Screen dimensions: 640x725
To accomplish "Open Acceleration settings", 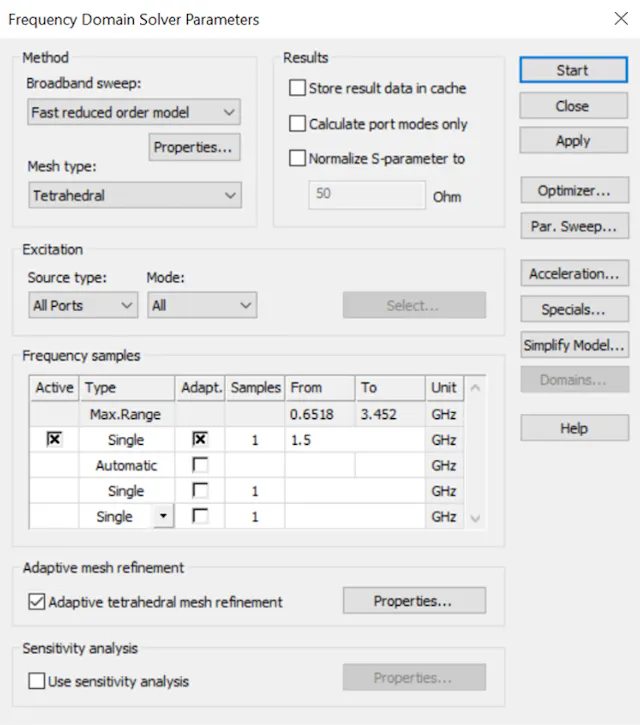I will [574, 273].
